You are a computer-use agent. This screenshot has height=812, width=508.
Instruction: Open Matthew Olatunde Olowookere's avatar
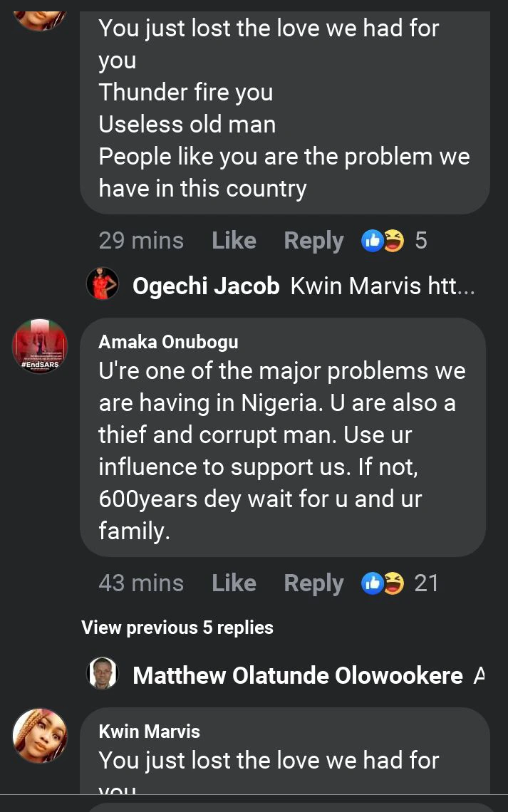(102, 674)
